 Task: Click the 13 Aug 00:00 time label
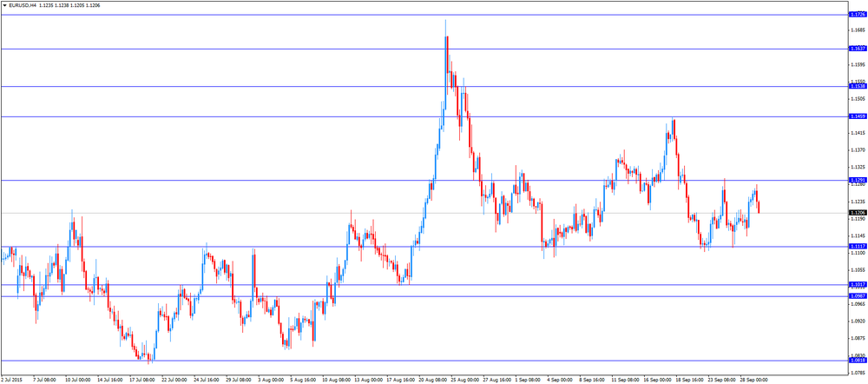point(367,381)
